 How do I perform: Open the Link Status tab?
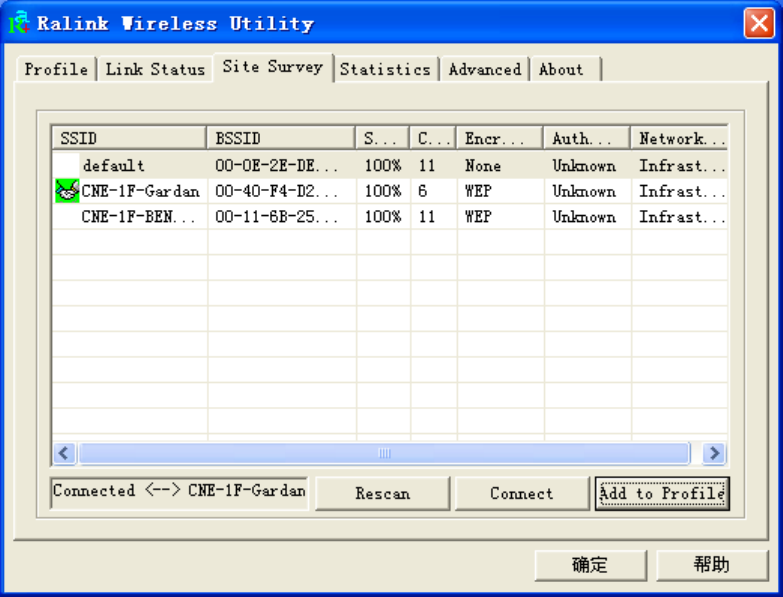pyautogui.click(x=155, y=69)
